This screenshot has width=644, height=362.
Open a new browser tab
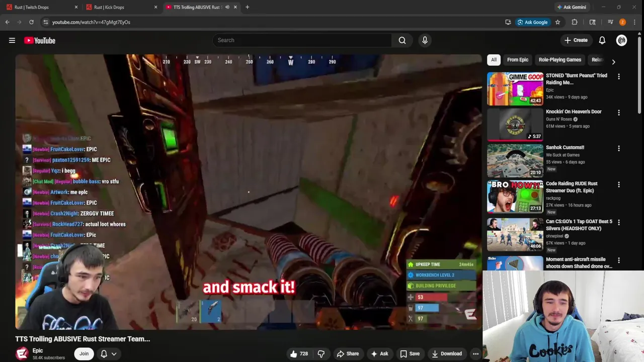pos(247,7)
